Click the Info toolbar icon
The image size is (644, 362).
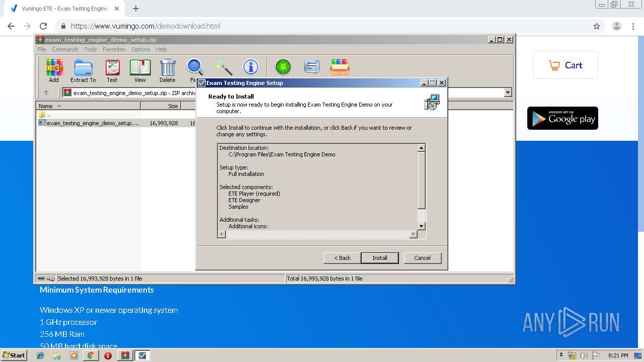tap(251, 67)
